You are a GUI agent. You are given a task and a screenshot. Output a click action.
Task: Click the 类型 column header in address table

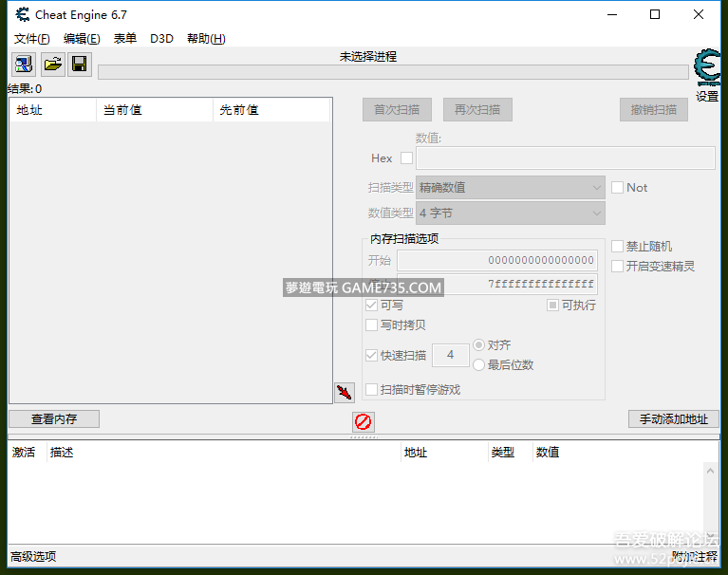(x=510, y=452)
